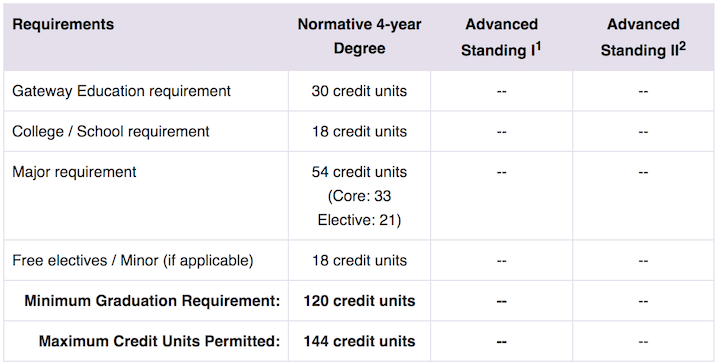The image size is (720, 364).
Task: Select the Major requirement row label
Action: coord(74,172)
